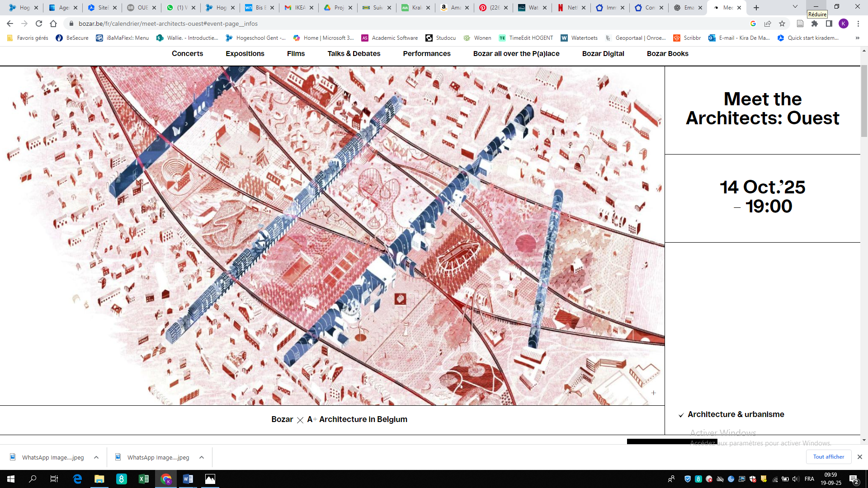The image size is (868, 488).
Task: Open Word from the taskbar
Action: coord(188,479)
